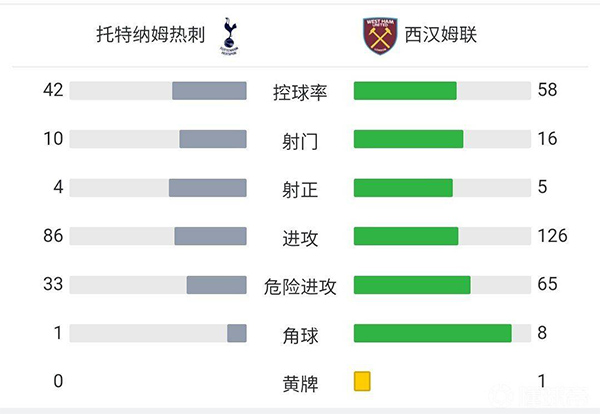The image size is (600, 414).
Task: Select the 危险进攻 stat label
Action: 300,285
